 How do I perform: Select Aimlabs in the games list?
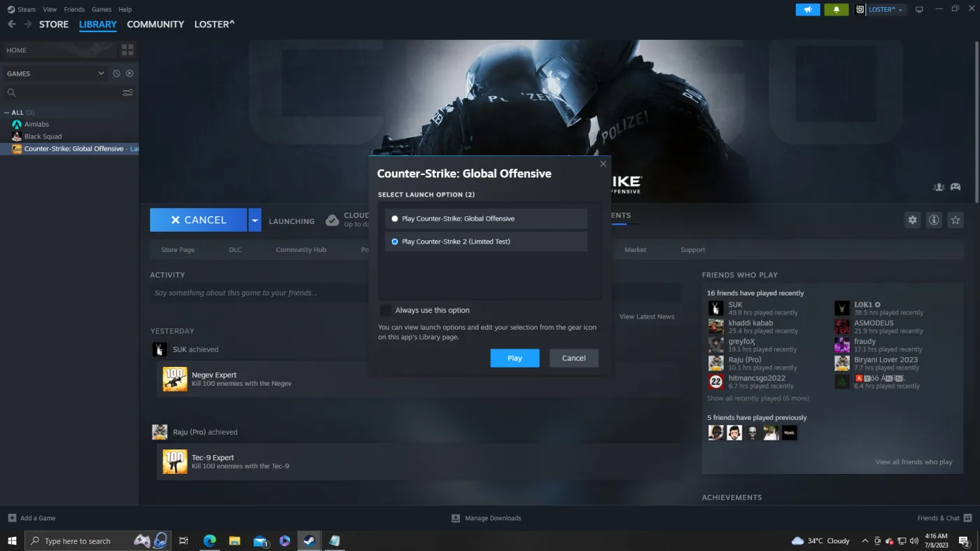pyautogui.click(x=36, y=125)
